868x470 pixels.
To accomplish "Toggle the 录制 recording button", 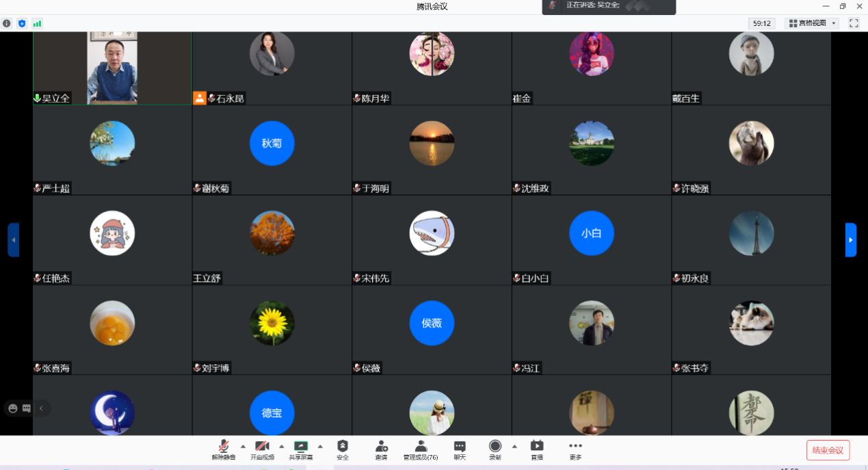I will point(495,449).
